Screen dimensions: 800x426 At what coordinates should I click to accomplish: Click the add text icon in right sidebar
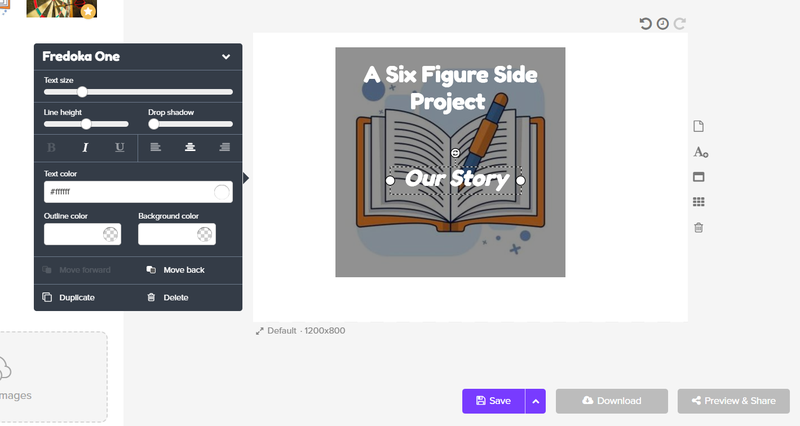700,152
